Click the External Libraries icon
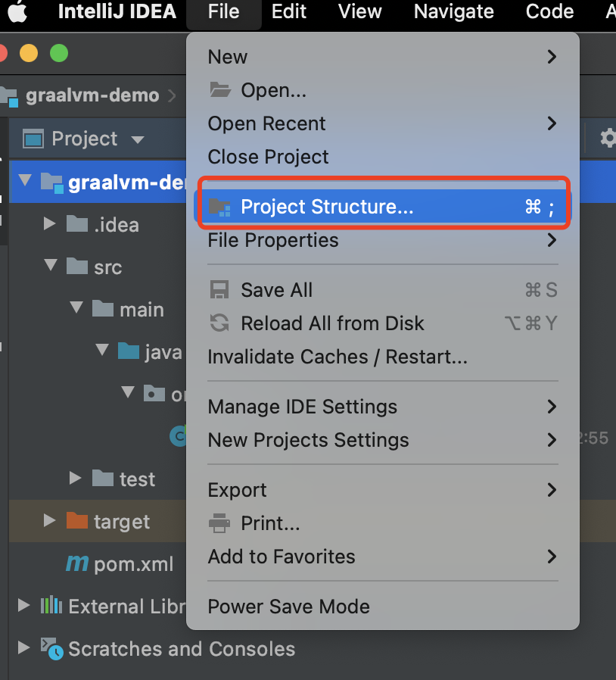Screen dimensions: 616x680 click(x=51, y=605)
